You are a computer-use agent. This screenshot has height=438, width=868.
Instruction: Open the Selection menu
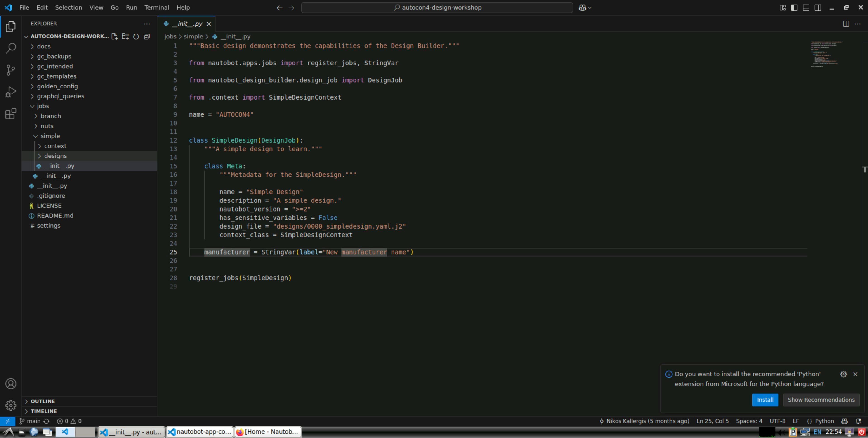[68, 7]
